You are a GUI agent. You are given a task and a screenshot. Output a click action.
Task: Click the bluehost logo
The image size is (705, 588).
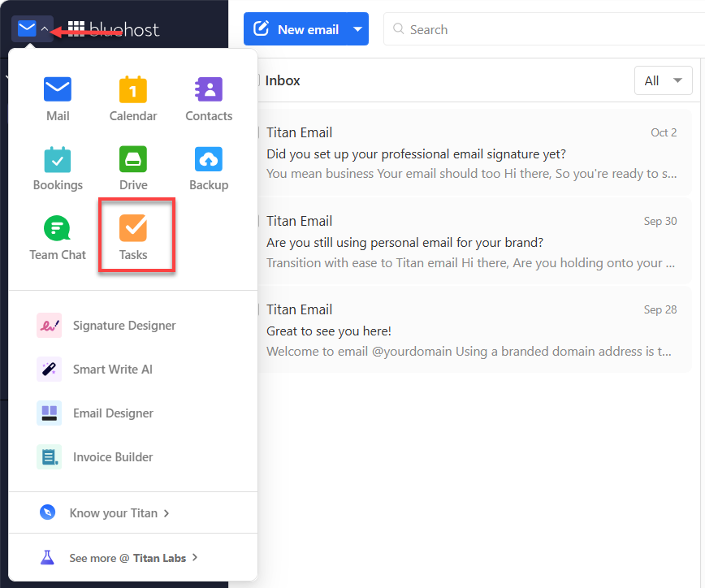(114, 29)
